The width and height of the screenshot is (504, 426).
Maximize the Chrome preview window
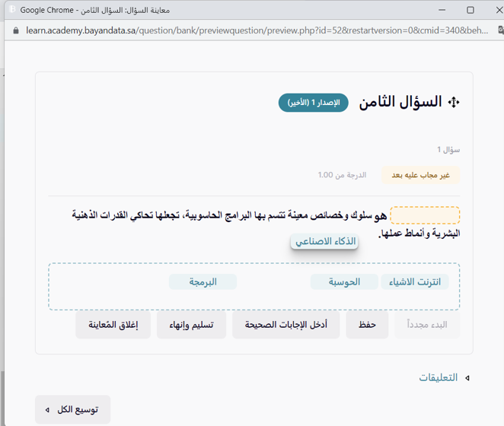(470, 10)
